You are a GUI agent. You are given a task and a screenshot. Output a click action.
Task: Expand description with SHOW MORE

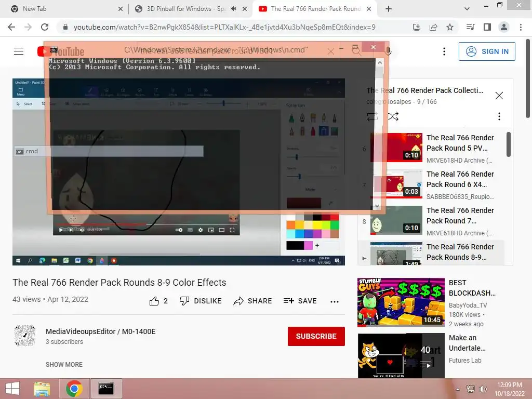coord(64,364)
